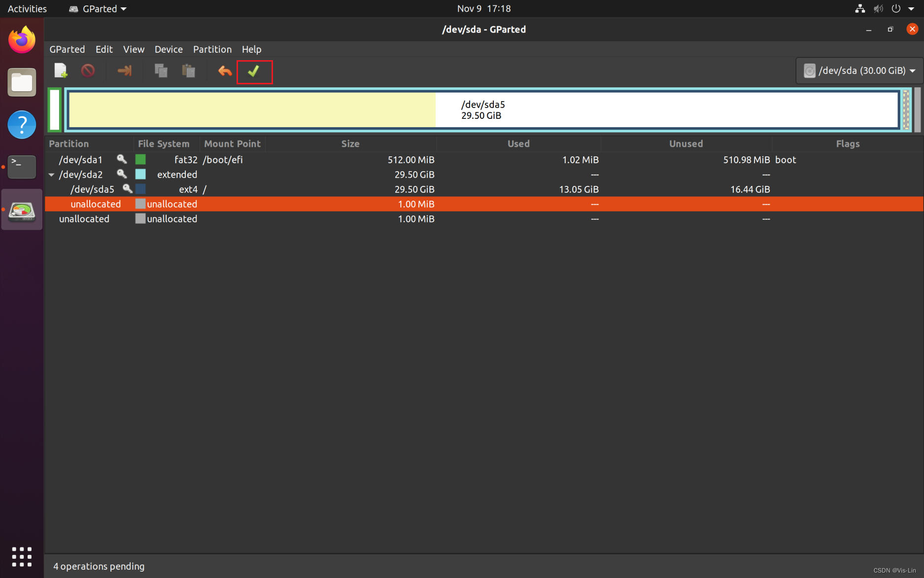Image resolution: width=924 pixels, height=578 pixels.
Task: Click the gray nested unallocated file-system swatch
Action: click(140, 204)
